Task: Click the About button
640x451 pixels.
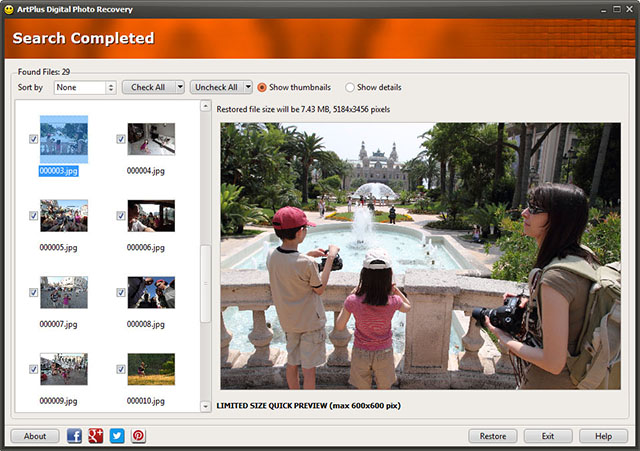Action: tap(35, 436)
